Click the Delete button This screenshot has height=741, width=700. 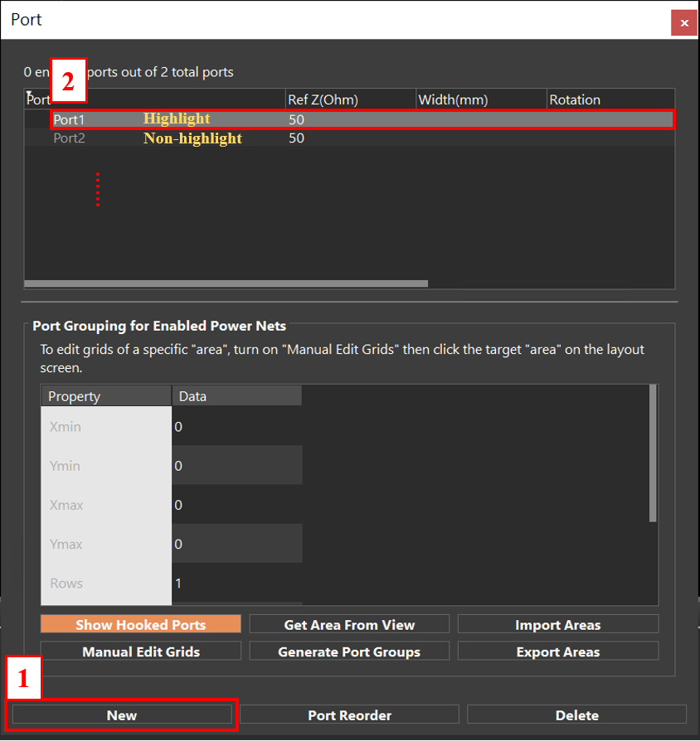click(576, 715)
